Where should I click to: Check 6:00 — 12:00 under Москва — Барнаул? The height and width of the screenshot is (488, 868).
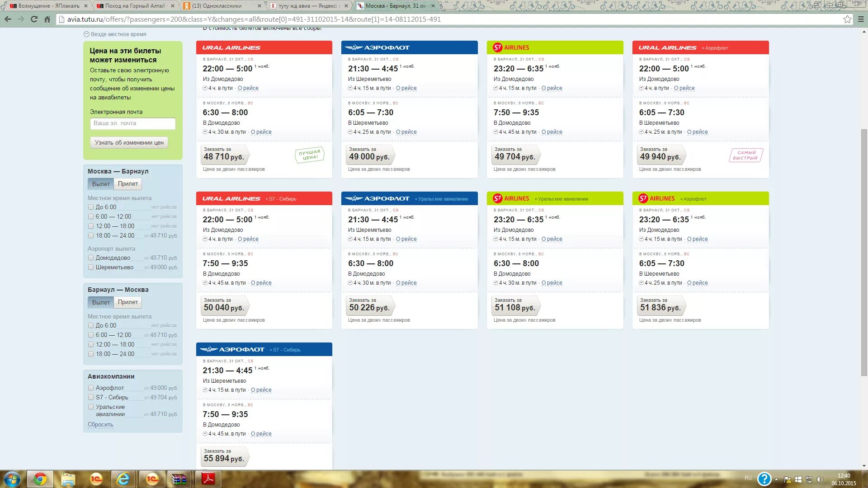(x=91, y=217)
